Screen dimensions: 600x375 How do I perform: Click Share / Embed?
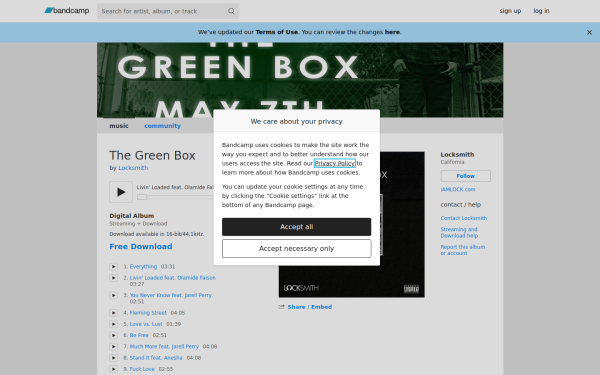[310, 307]
